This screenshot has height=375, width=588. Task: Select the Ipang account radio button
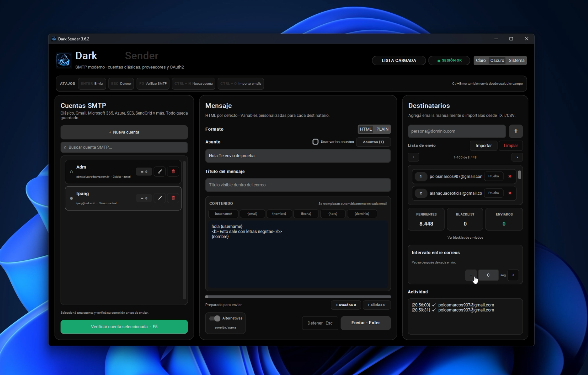[72, 199]
